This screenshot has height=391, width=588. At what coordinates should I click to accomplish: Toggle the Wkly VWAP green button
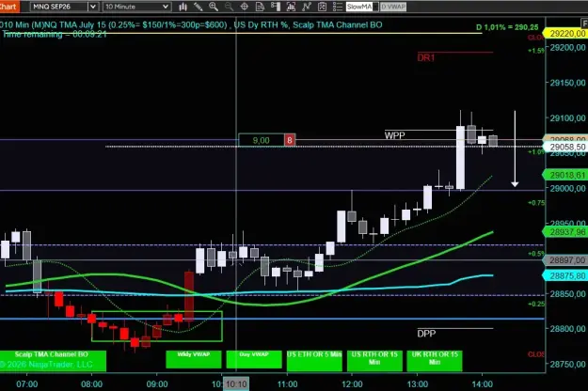[x=194, y=359]
